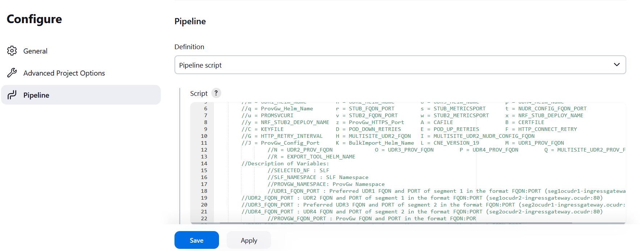Click the SLF_NAMESPACE comment on line 16
The image size is (644, 251).
(318, 177)
